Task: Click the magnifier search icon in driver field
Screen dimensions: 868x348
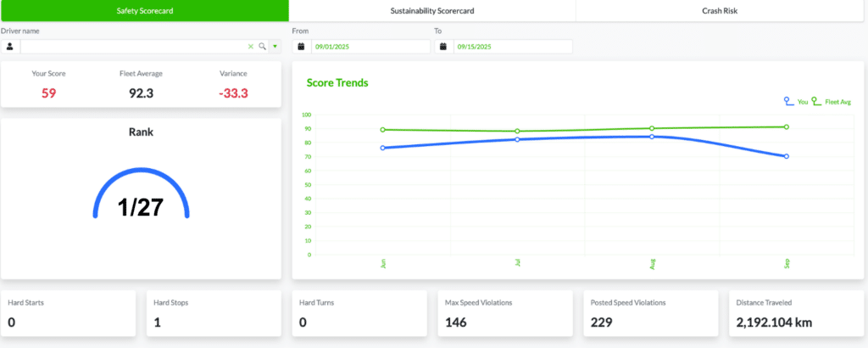Action: coord(263,47)
